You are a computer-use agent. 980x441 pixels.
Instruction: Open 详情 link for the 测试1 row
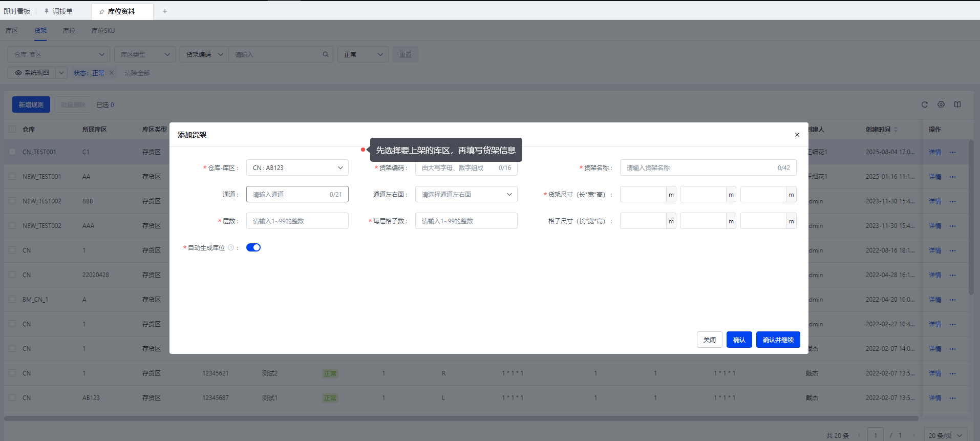935,398
